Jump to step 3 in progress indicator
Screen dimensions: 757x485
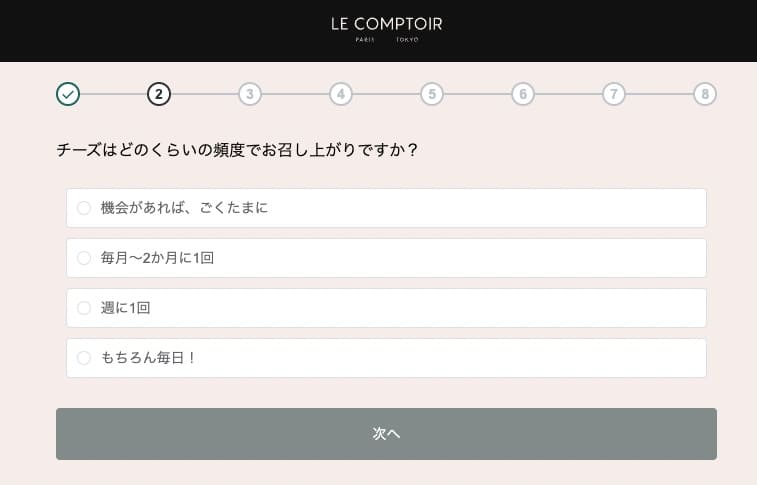coord(250,94)
